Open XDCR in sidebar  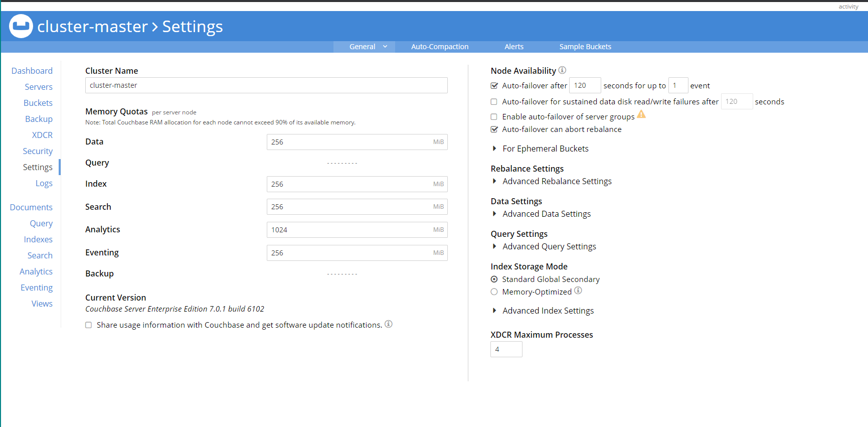[42, 135]
